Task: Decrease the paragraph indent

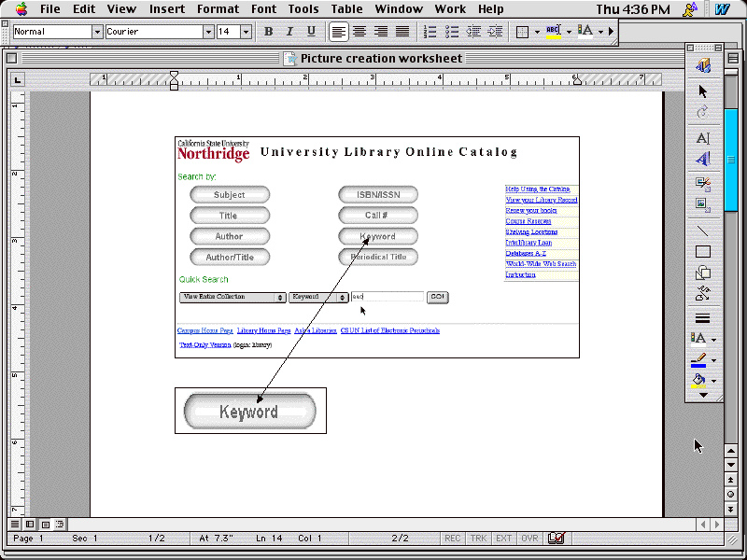Action: click(473, 32)
